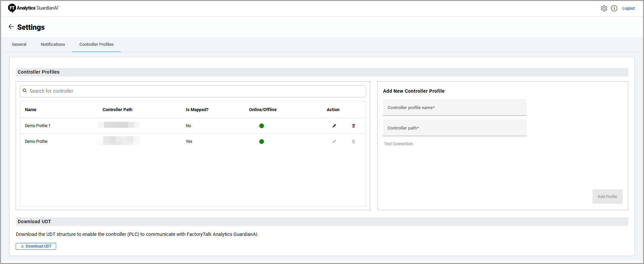This screenshot has height=264, width=644.
Task: Switch to the General tab
Action: [19, 45]
